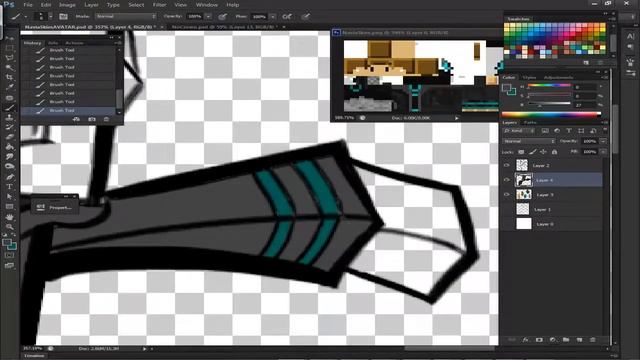The image size is (640, 360).
Task: Open layer blend mode dropdown
Action: click(529, 141)
